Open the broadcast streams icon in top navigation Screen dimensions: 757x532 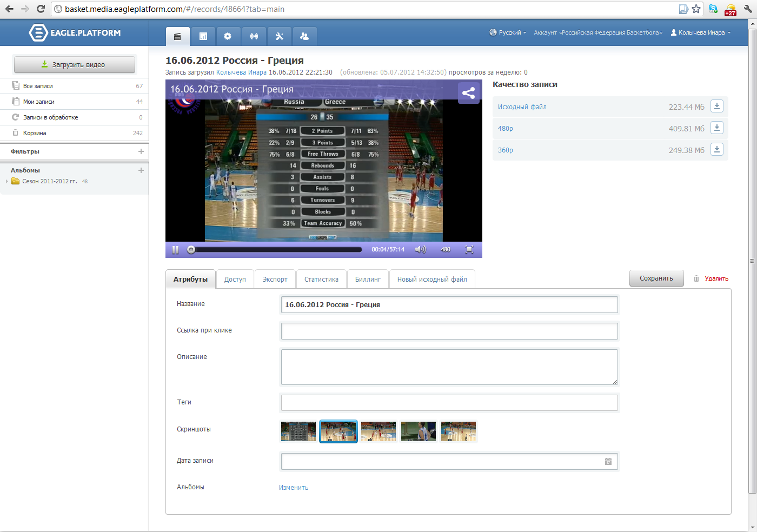click(x=254, y=36)
